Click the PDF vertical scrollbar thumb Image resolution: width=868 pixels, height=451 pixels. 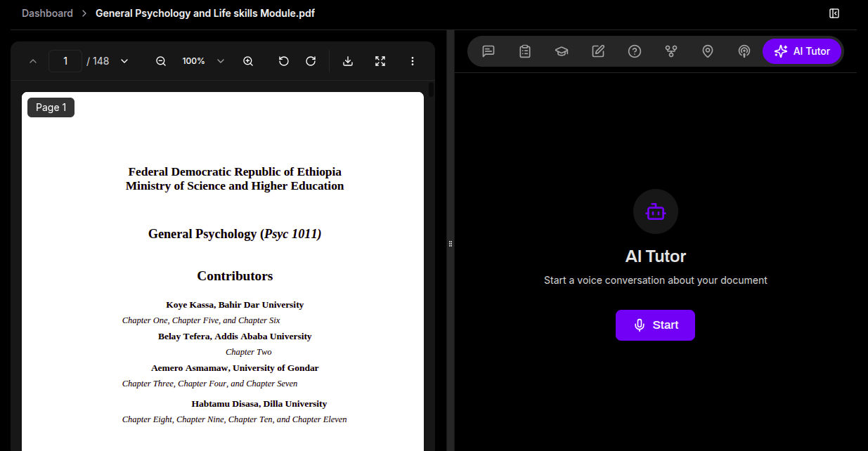431,89
